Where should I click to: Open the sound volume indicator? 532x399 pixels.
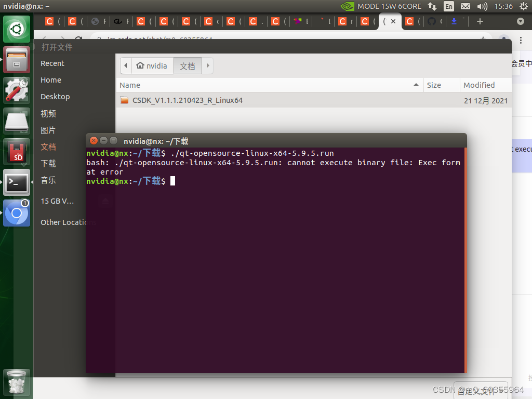tap(482, 6)
